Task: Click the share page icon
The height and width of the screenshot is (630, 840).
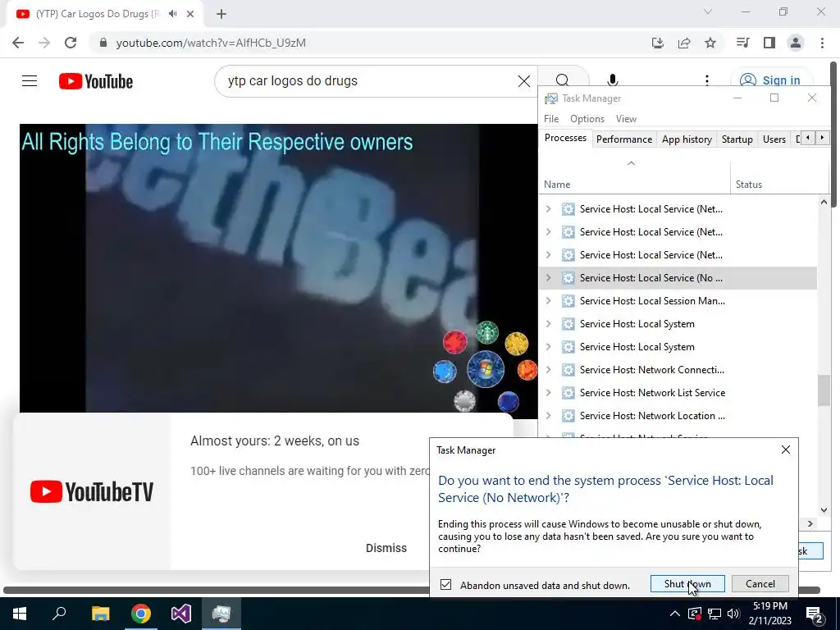Action: (x=684, y=43)
